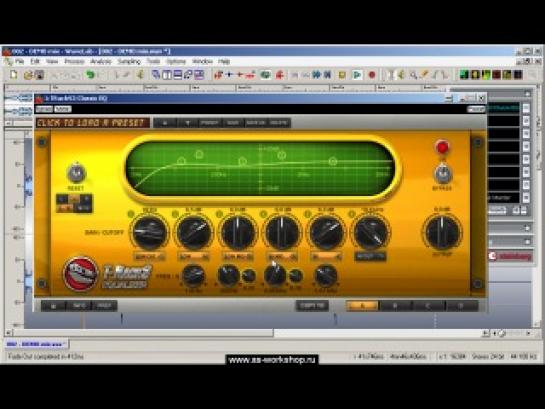This screenshot has width=545, height=409.
Task: Toggle the low cut band enable LED
Action: point(131,214)
